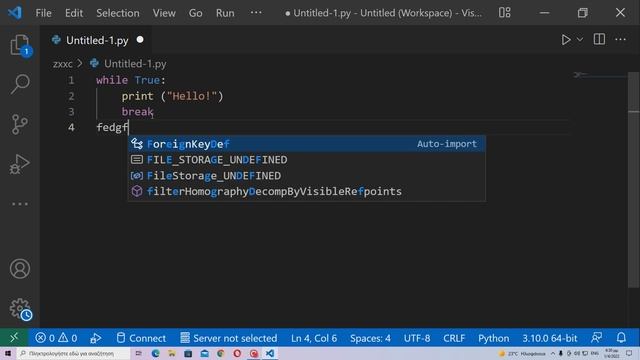Click the Windows taskbar search box

(73, 353)
